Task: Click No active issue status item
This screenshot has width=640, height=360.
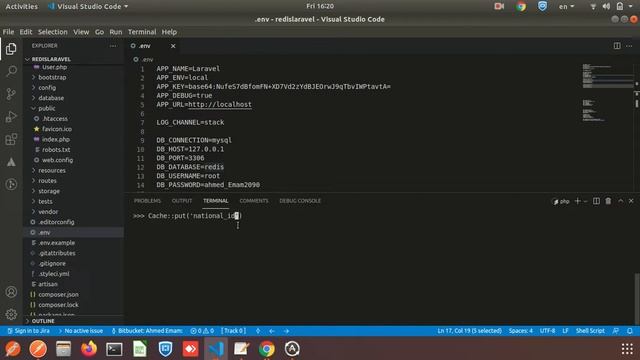Action: point(81,331)
